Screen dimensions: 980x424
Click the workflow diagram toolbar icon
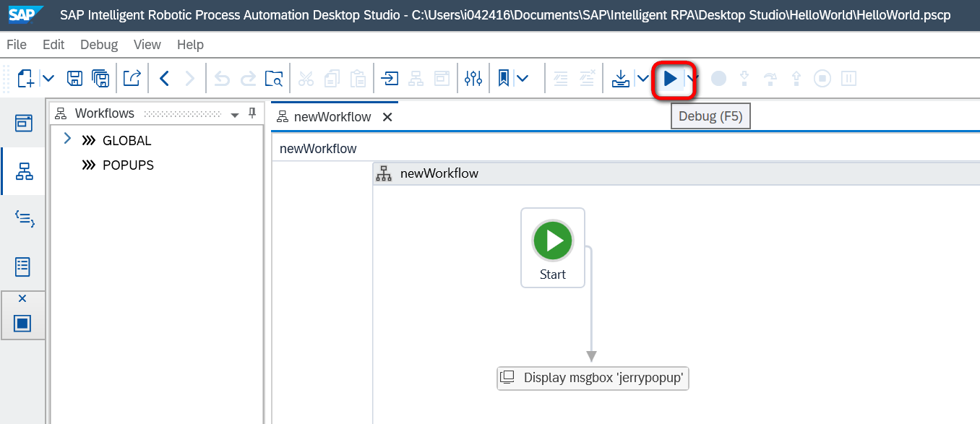[x=416, y=78]
